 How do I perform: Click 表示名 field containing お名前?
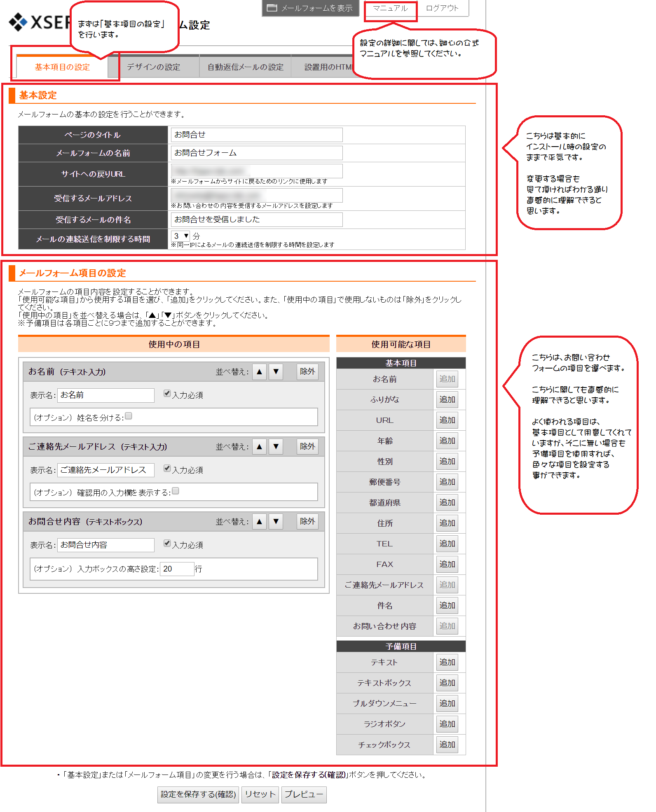106,395
